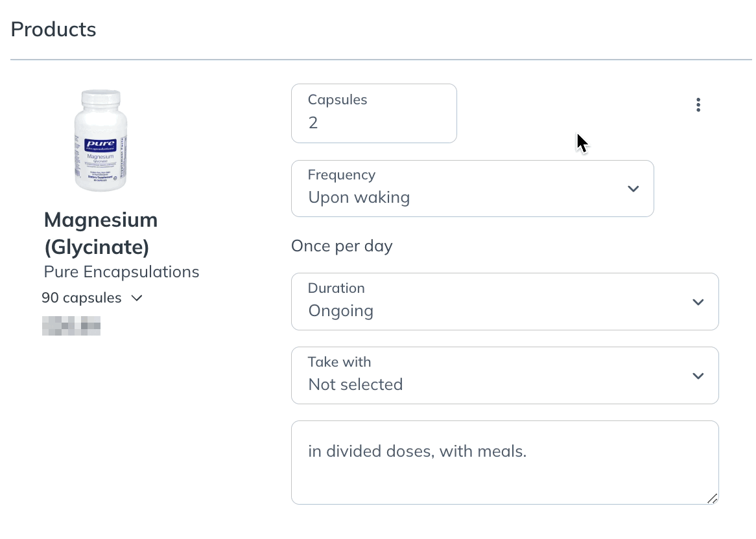The width and height of the screenshot is (756, 539).
Task: Open the 90 capsules size selector
Action: (92, 297)
